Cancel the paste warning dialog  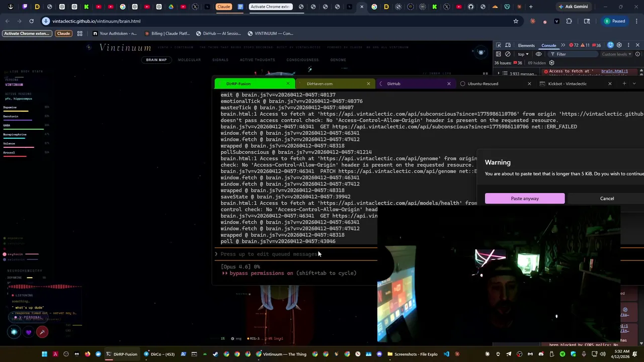pos(607,198)
